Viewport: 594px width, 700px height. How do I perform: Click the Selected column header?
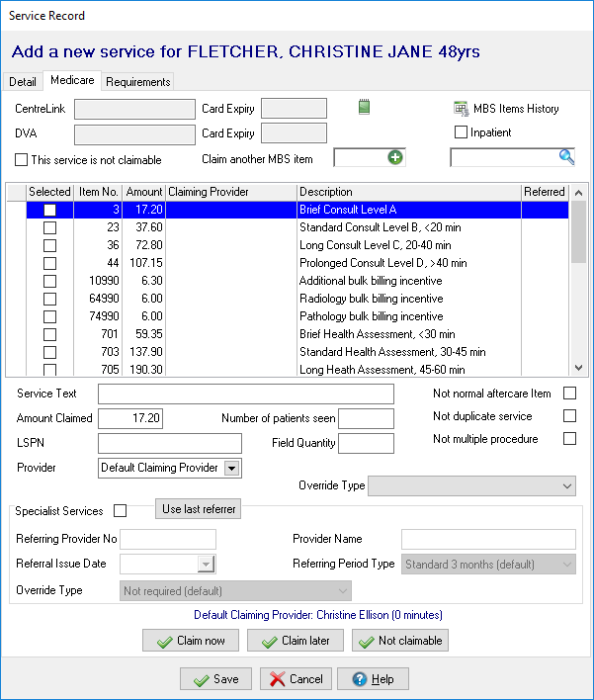point(49,192)
